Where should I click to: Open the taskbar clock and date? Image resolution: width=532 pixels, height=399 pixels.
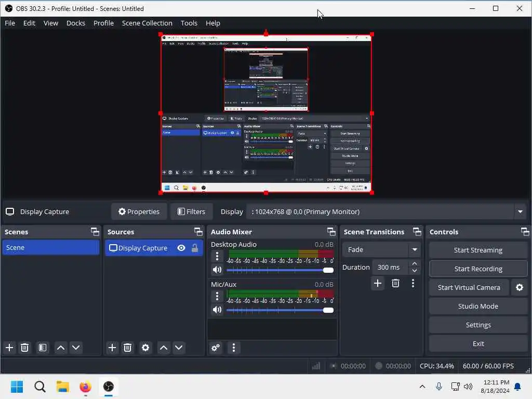(x=495, y=387)
